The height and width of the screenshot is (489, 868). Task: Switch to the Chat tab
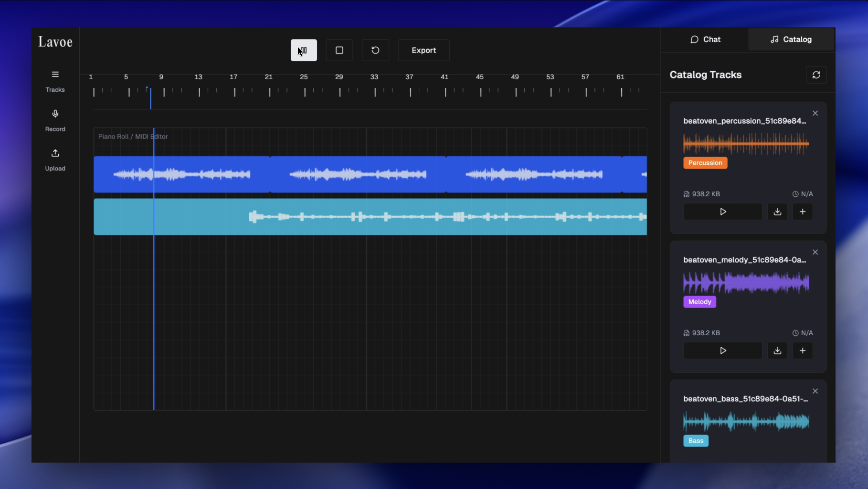705,40
